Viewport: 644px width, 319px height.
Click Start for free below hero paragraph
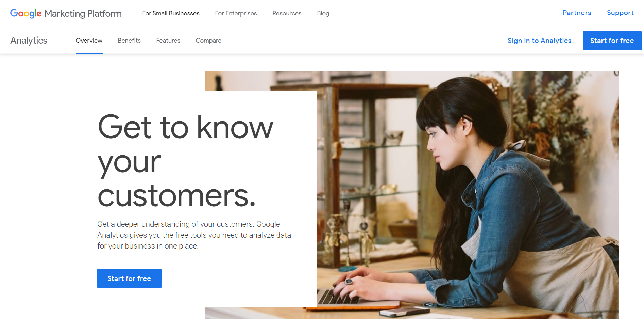[129, 278]
